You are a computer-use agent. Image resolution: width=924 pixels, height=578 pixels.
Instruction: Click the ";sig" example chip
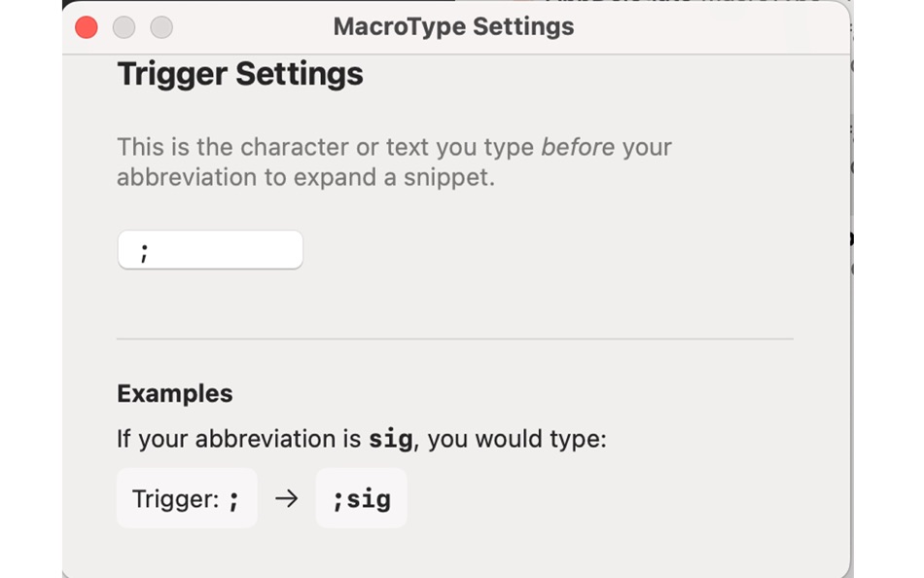click(361, 497)
